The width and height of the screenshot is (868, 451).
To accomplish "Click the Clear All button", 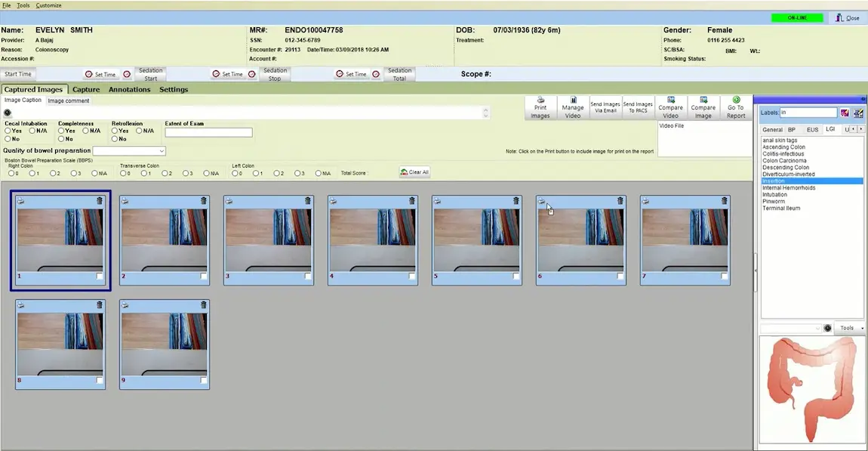I will [x=414, y=171].
